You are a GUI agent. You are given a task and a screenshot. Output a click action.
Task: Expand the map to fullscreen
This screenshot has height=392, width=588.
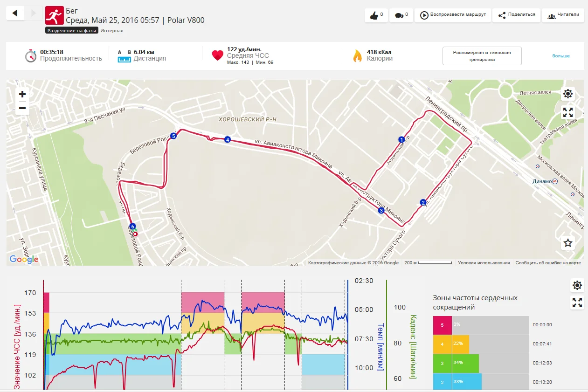[x=567, y=112]
